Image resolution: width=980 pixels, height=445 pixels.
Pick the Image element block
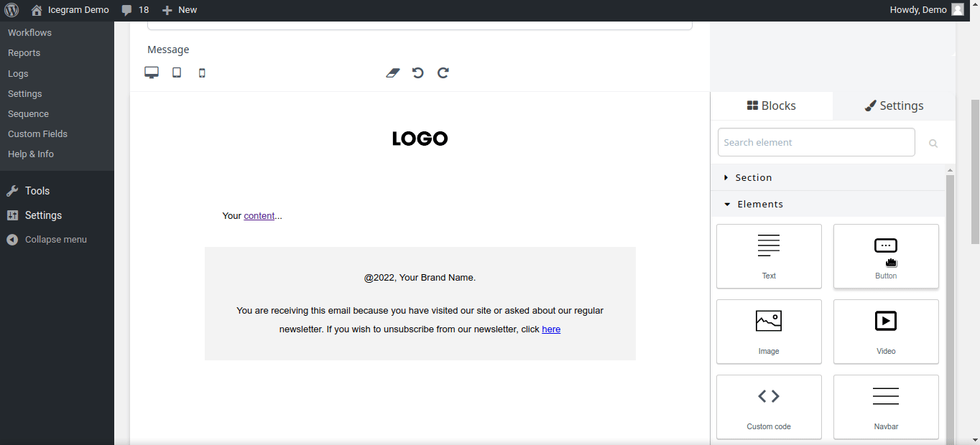[769, 332]
